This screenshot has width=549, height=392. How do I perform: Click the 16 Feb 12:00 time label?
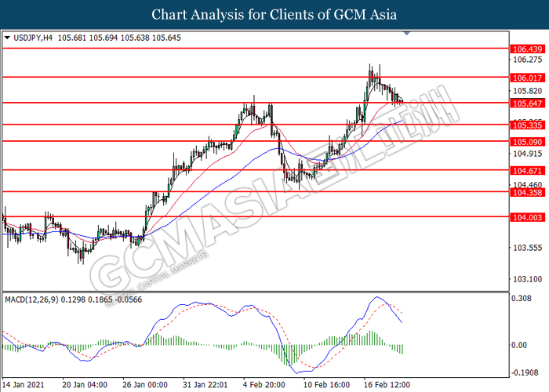(387, 385)
